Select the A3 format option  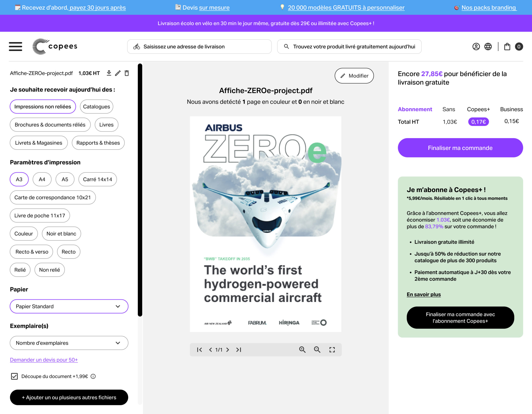[19, 179]
